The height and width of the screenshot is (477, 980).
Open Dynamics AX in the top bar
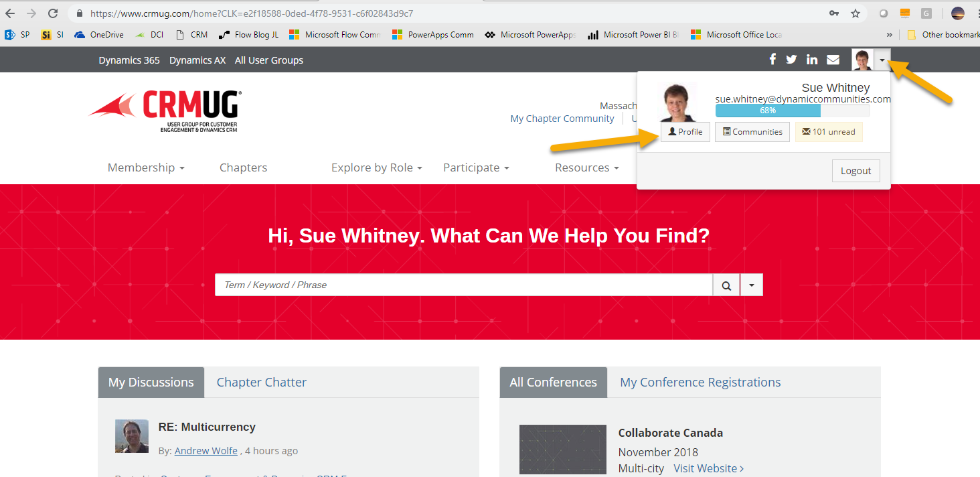point(197,60)
